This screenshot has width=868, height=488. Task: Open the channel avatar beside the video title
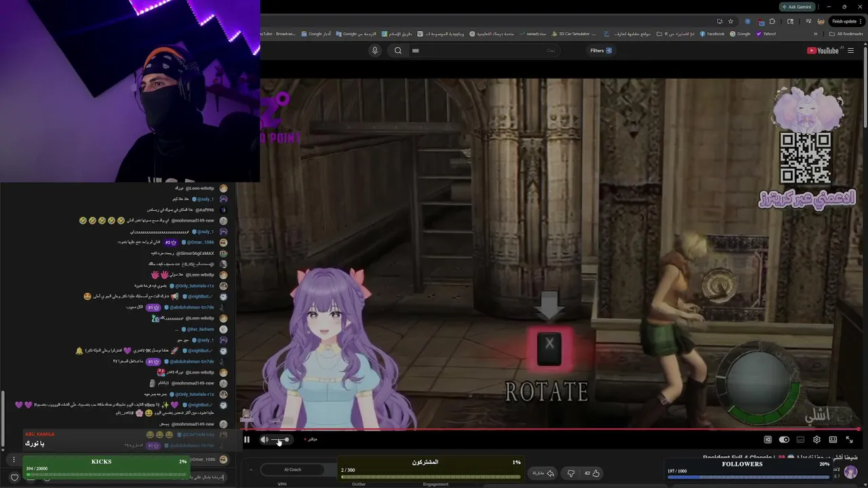(850, 472)
